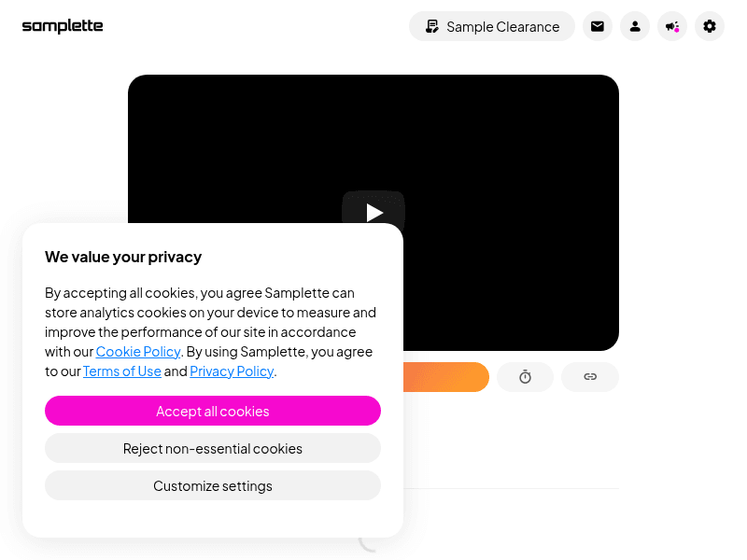This screenshot has height=560, width=747.
Task: Open the settings gear icon
Action: coord(710,26)
